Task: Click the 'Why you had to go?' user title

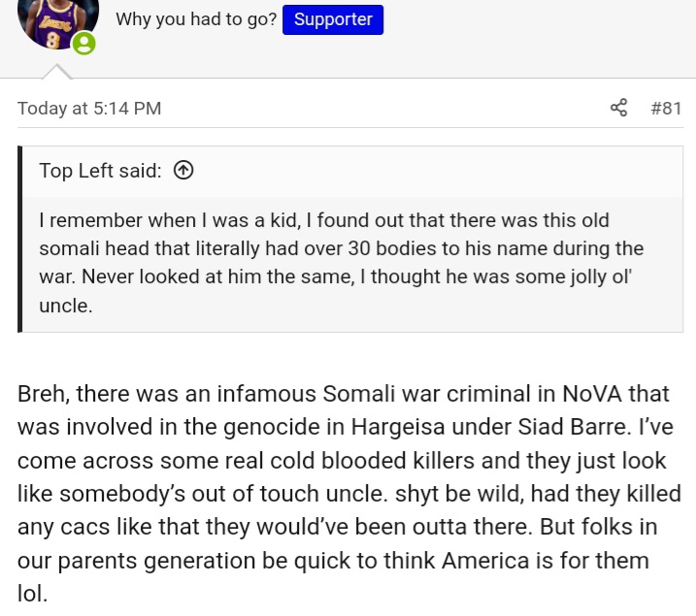Action: [196, 19]
